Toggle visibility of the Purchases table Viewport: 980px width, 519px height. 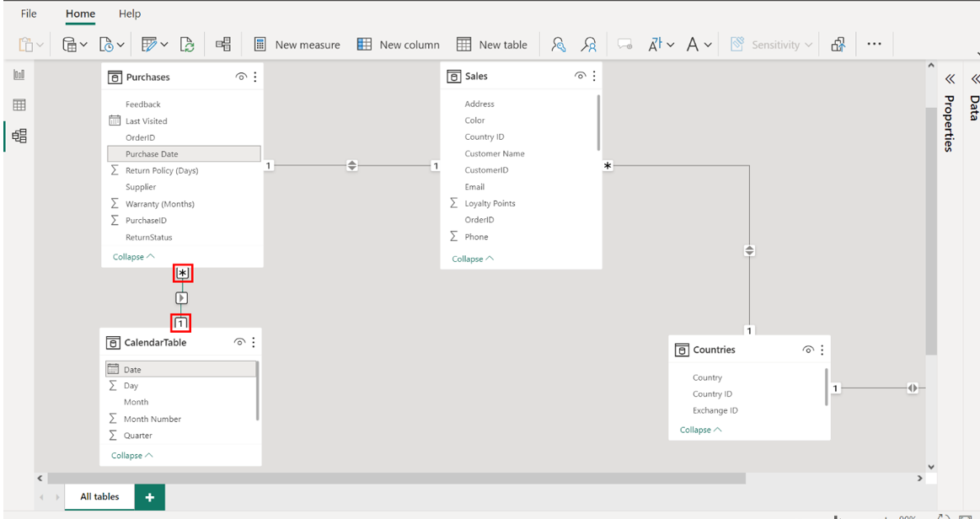(x=241, y=77)
